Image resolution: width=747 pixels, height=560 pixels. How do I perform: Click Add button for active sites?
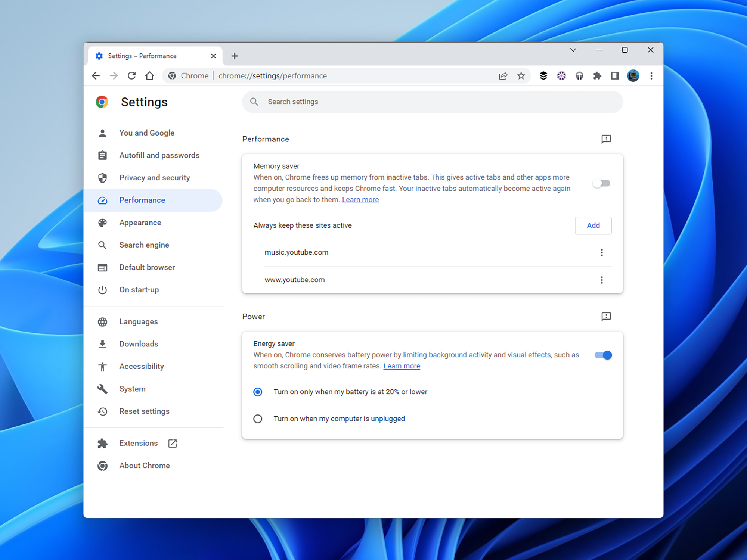point(593,225)
